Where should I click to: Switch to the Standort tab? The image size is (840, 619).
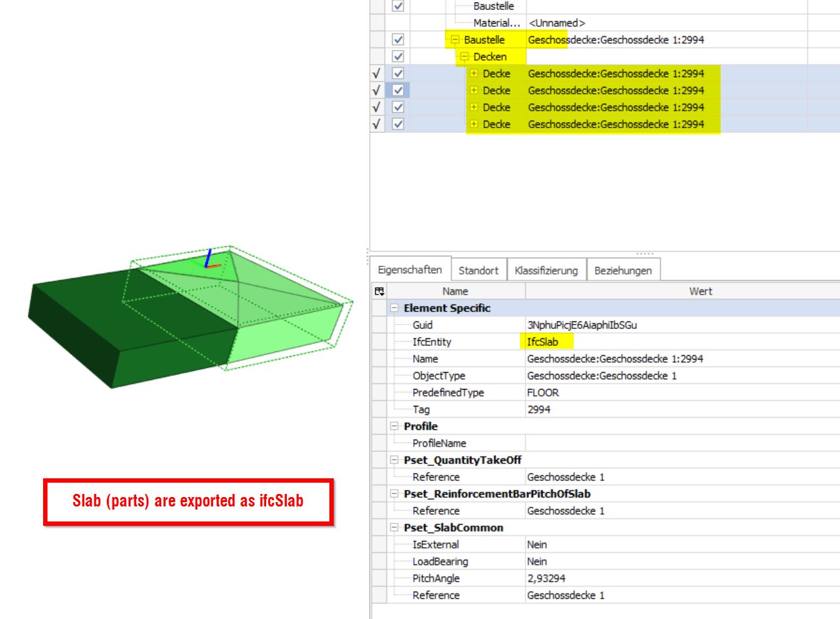(x=479, y=269)
